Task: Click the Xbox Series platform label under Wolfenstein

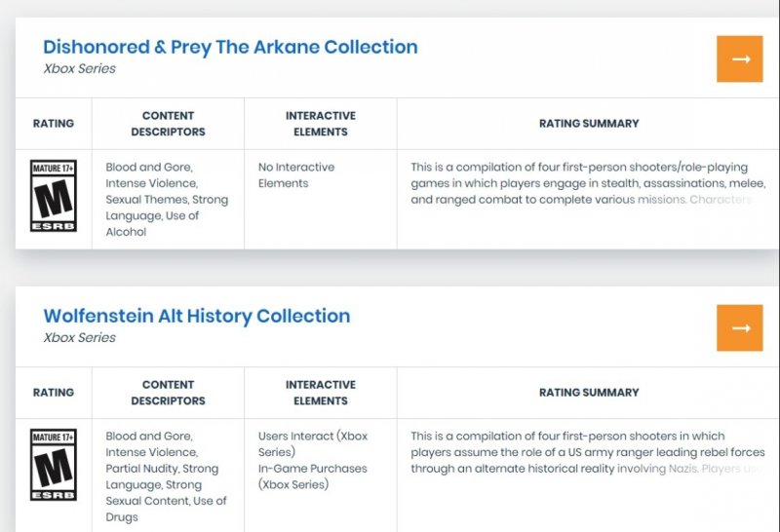Action: click(80, 338)
